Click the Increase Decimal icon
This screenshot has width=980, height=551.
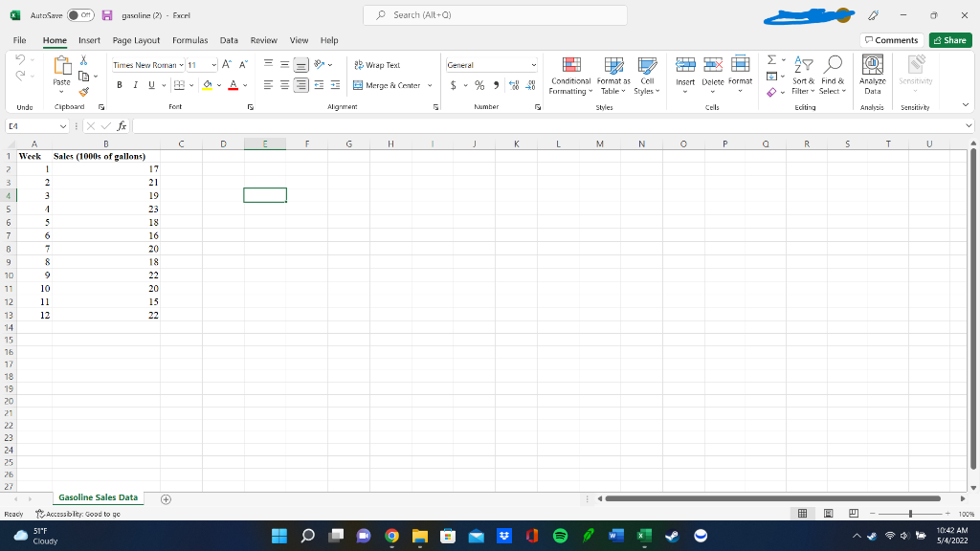point(514,85)
